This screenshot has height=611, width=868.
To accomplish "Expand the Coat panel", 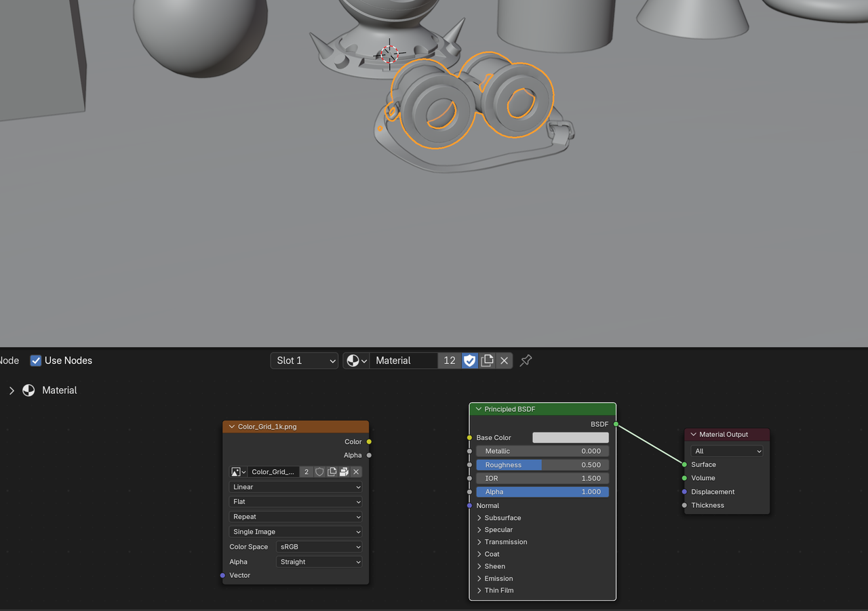I will pyautogui.click(x=479, y=555).
